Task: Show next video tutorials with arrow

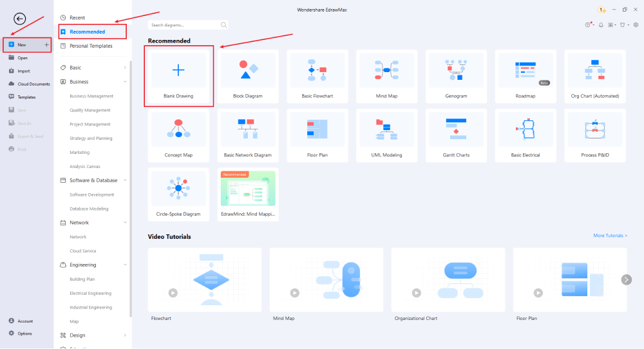Action: tap(627, 279)
